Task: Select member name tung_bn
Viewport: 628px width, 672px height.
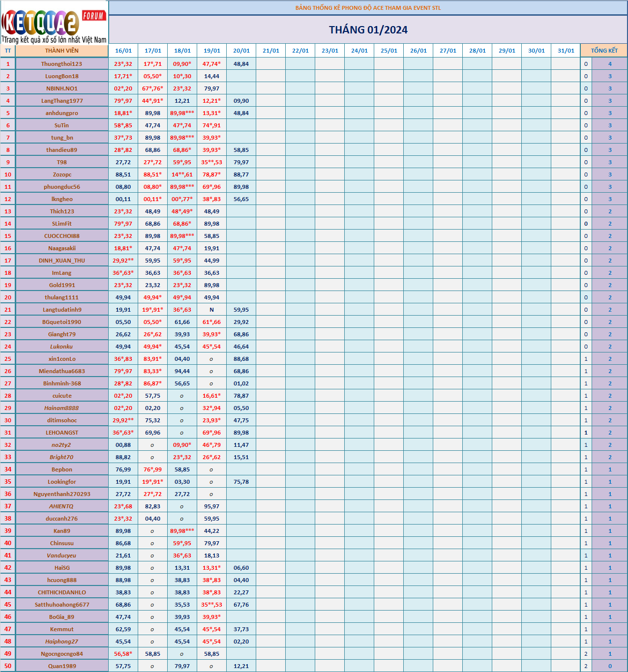Action: click(x=62, y=138)
